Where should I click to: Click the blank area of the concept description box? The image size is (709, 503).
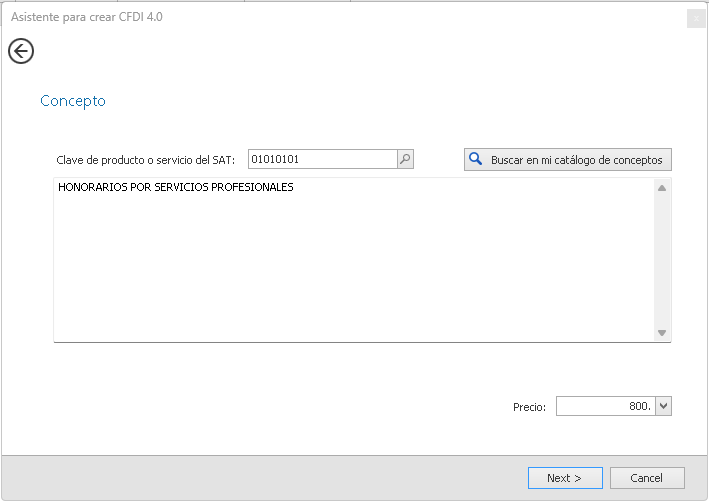point(350,270)
